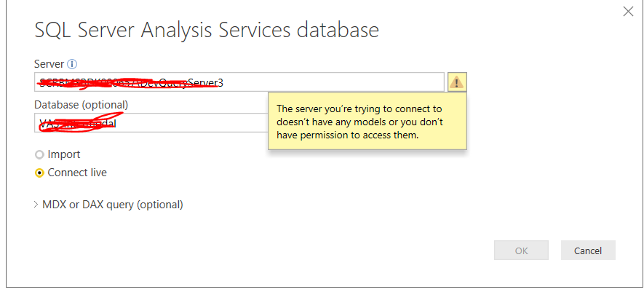Click the Server input field
Viewport: 644px width, 292px height.
[x=239, y=82]
